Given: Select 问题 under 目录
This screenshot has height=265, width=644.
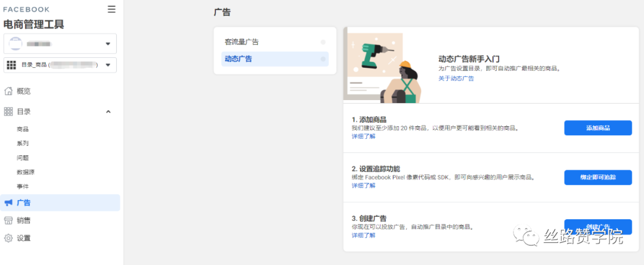Looking at the screenshot, I should pyautogui.click(x=23, y=158).
